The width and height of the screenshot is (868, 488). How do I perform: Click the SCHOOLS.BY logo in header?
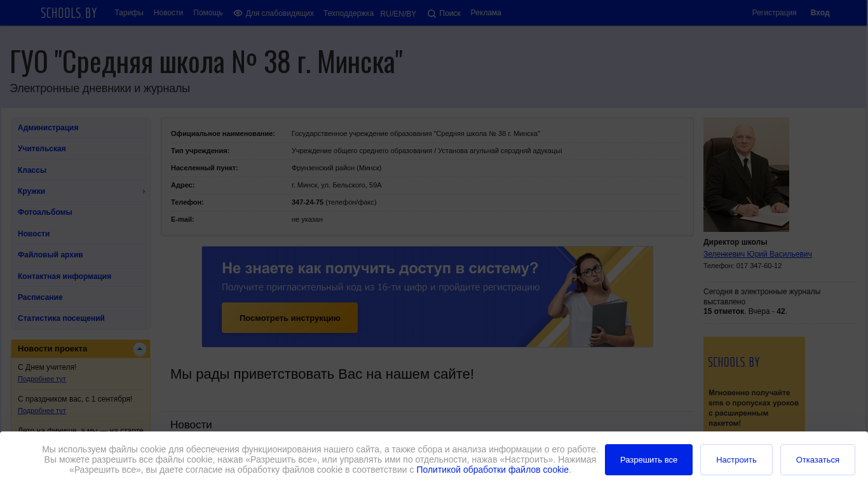pyautogui.click(x=69, y=13)
